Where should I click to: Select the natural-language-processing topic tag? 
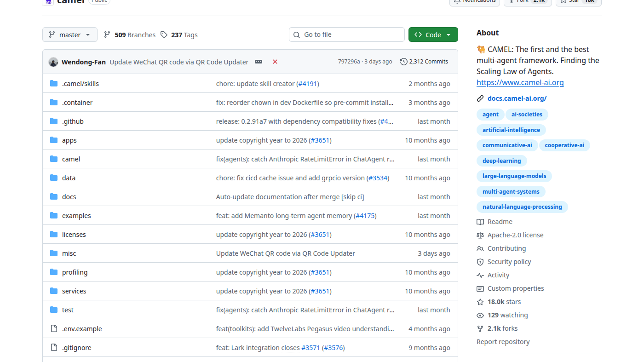(522, 207)
